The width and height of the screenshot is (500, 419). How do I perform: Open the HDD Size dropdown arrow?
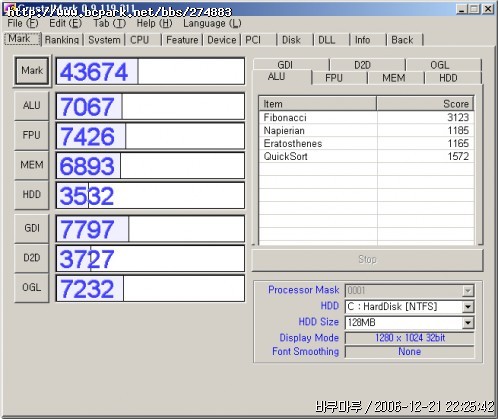[x=468, y=322]
